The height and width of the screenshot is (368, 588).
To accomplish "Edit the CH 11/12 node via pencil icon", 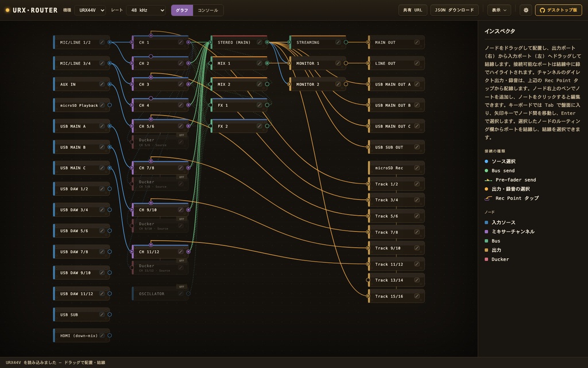I will [180, 252].
